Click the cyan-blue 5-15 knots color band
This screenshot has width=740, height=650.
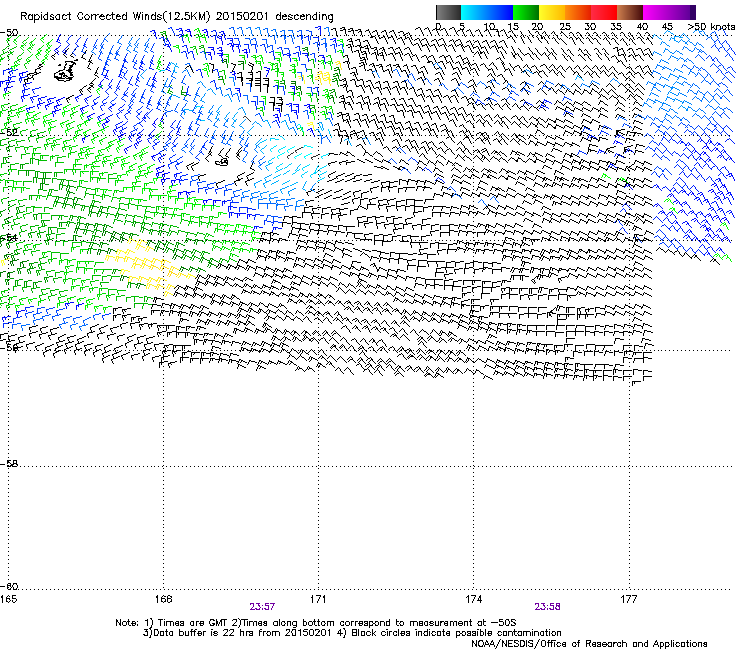coord(487,12)
